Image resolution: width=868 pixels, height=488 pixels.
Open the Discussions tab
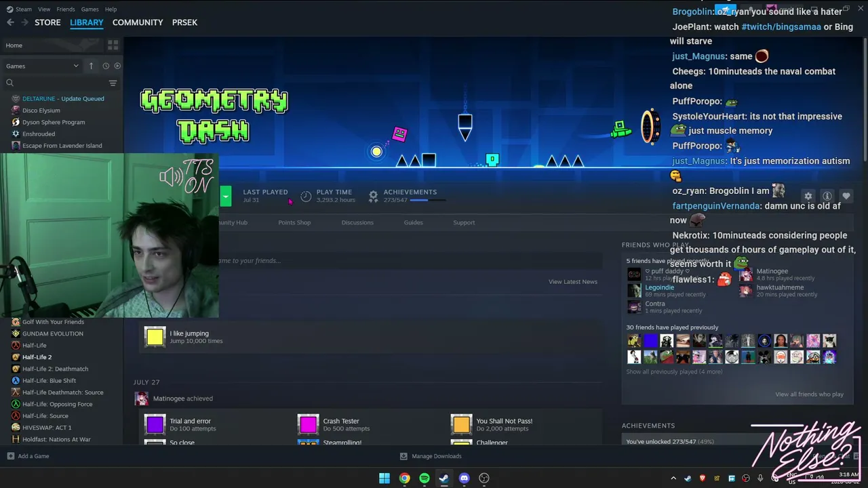357,222
